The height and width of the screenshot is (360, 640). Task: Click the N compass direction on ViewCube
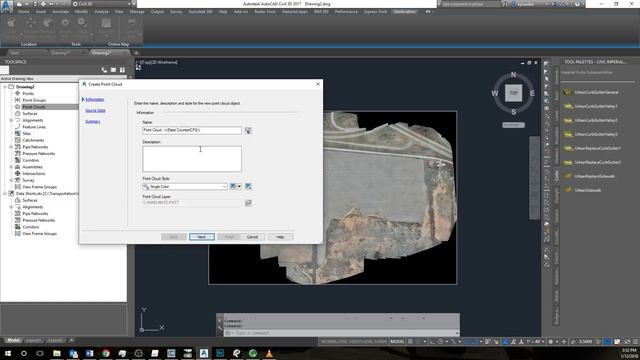coord(513,75)
